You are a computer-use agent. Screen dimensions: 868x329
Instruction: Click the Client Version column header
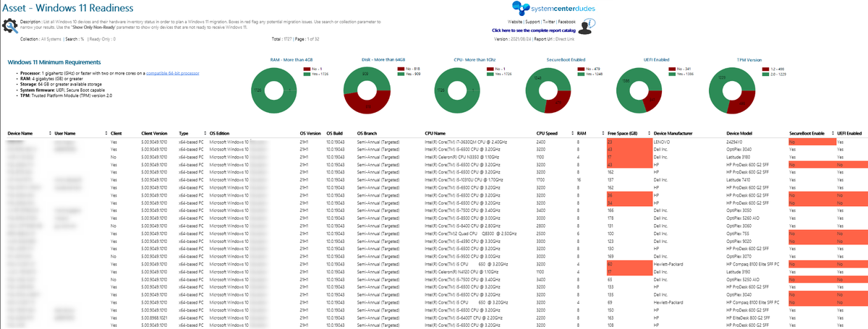coord(154,134)
